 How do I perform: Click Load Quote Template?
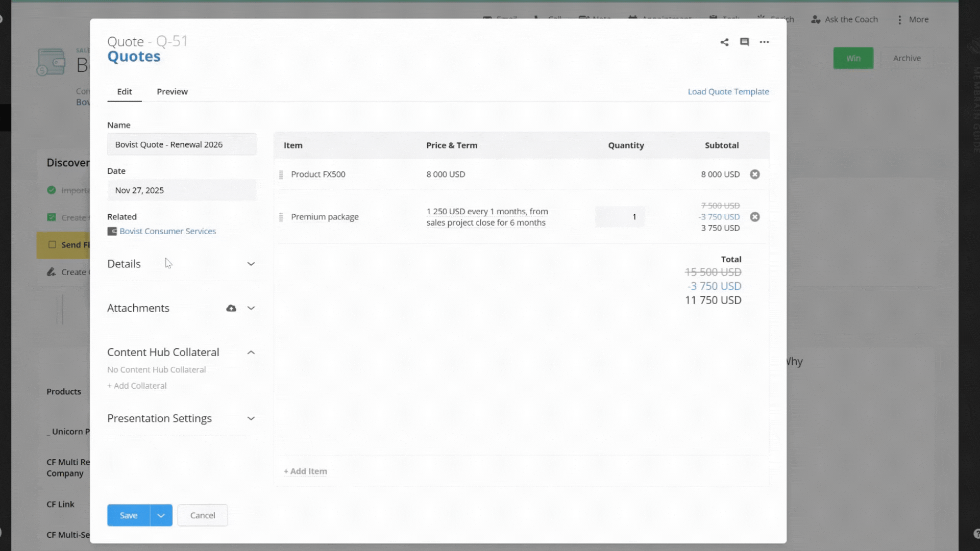[728, 92]
